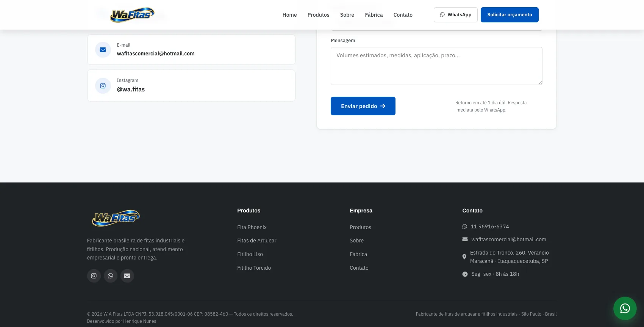Click the footer copyright line with CNPJ
644x327 pixels.
[x=190, y=314]
